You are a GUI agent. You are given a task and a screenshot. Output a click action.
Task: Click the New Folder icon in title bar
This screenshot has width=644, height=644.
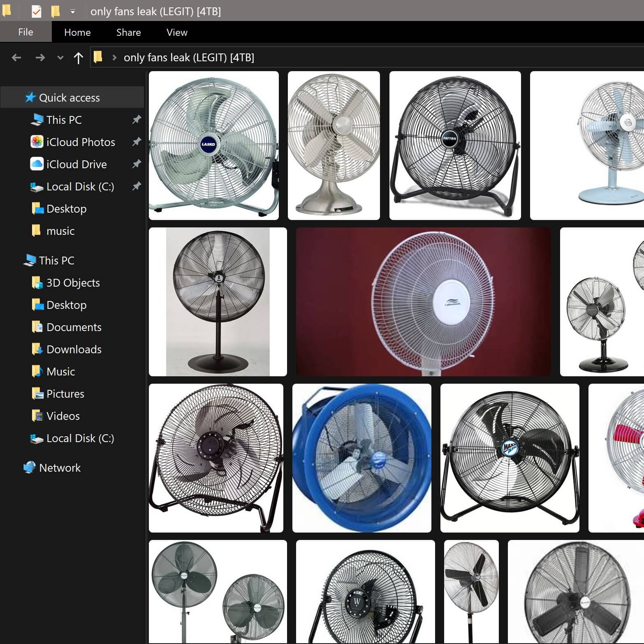point(56,12)
